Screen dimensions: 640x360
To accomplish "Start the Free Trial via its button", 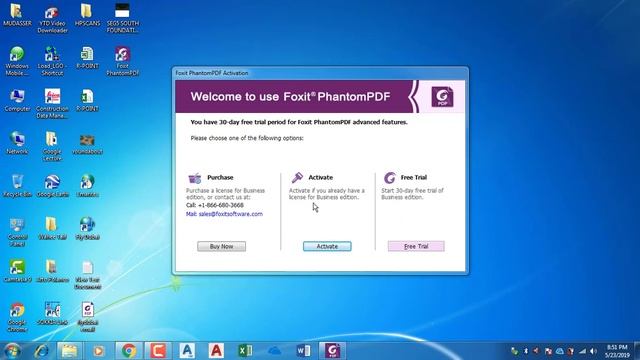I will (416, 246).
